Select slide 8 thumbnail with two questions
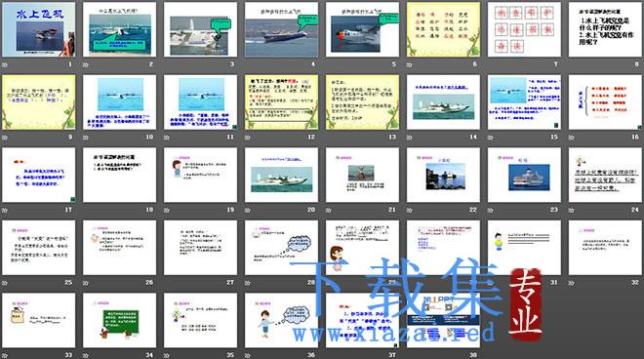The height and width of the screenshot is (359, 644). 605,29
